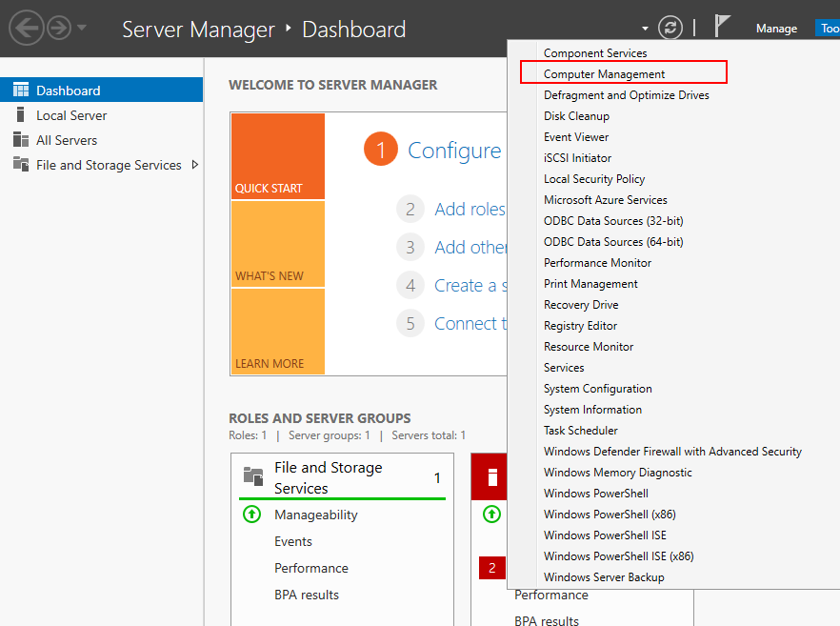The width and height of the screenshot is (840, 626).
Task: Choose Event Viewer in the Tools menu
Action: pyautogui.click(x=576, y=136)
